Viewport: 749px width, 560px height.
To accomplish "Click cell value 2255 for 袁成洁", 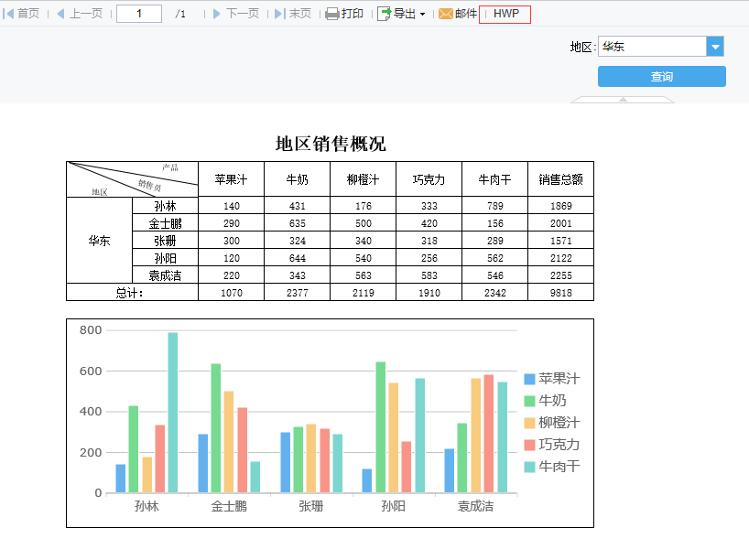I will (x=560, y=275).
